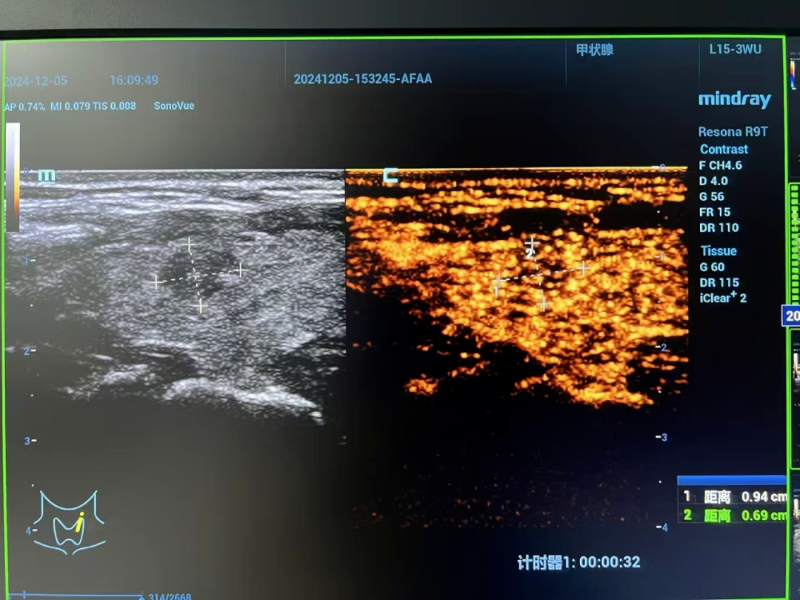Select the bottom caliper cross on contrast image
Screen dimensions: 800x600
(544, 302)
